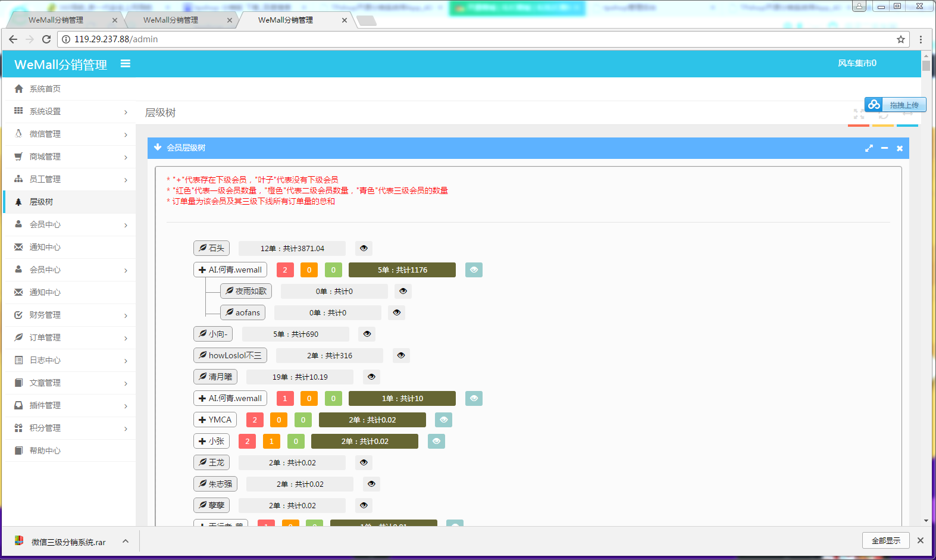Image resolution: width=936 pixels, height=560 pixels.
Task: Click the red orders tab icon under header
Action: tap(859, 125)
